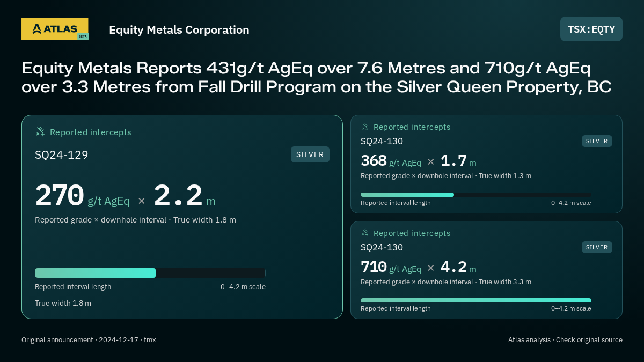
Task: Click the 2.2 m interval value
Action: [185, 195]
